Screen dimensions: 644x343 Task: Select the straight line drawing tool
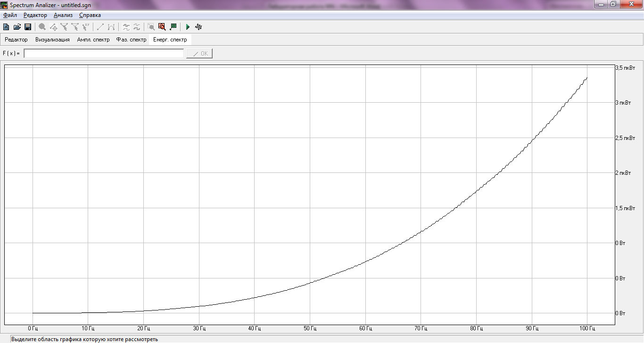tap(100, 27)
